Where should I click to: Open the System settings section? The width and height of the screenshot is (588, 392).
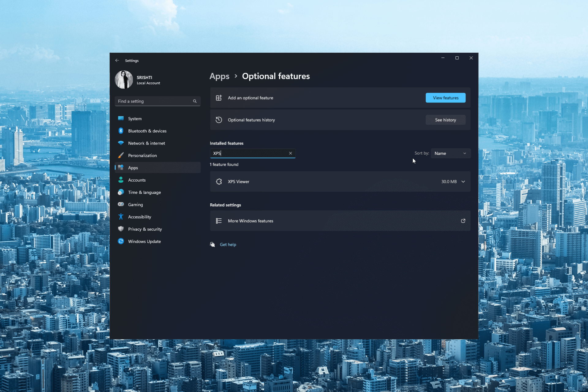click(135, 119)
